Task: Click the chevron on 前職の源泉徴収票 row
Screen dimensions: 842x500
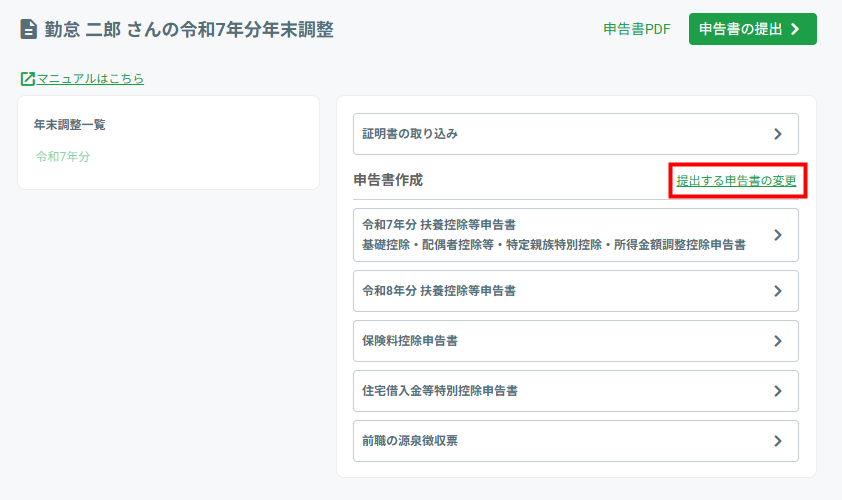Action: (x=778, y=441)
